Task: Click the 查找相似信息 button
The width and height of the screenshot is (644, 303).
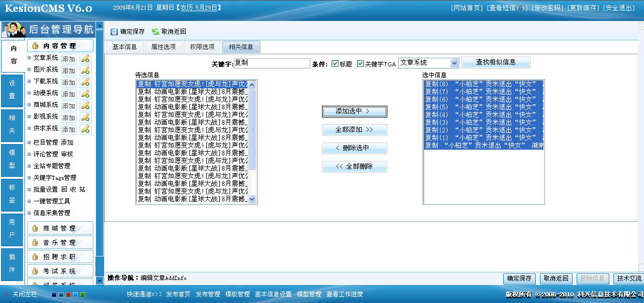Action: [496, 62]
